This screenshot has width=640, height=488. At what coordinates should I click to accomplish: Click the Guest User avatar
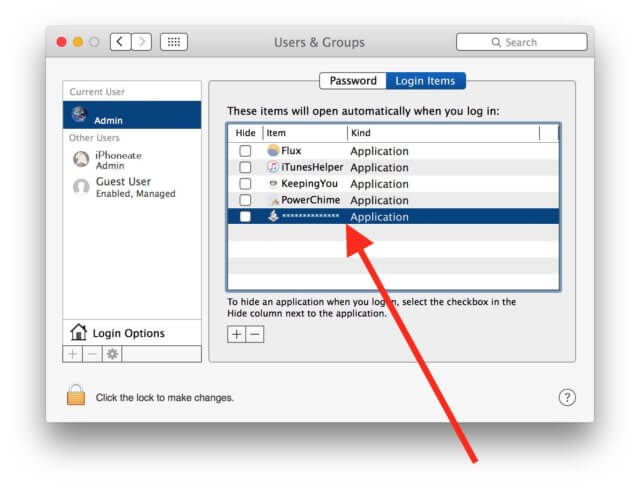click(81, 186)
